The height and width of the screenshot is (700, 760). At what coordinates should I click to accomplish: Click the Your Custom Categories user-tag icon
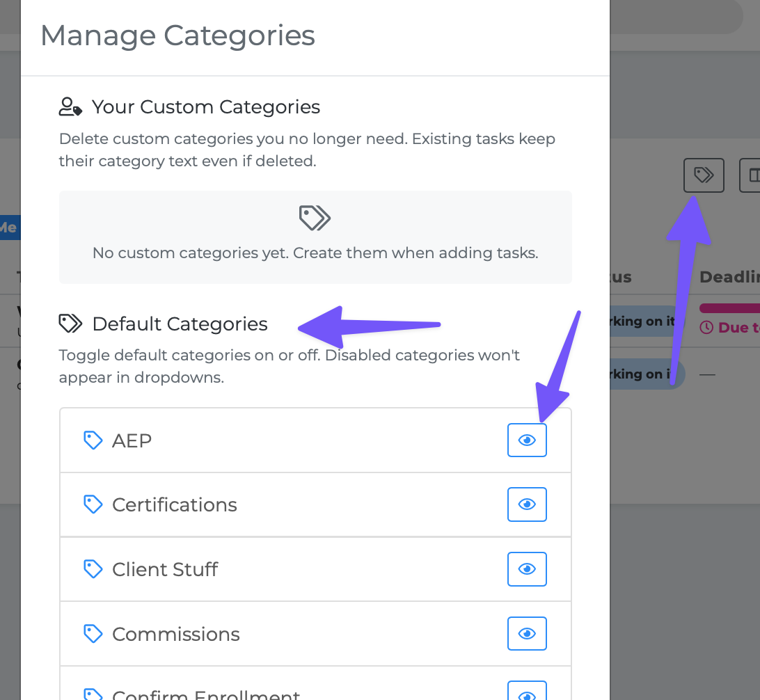(70, 107)
